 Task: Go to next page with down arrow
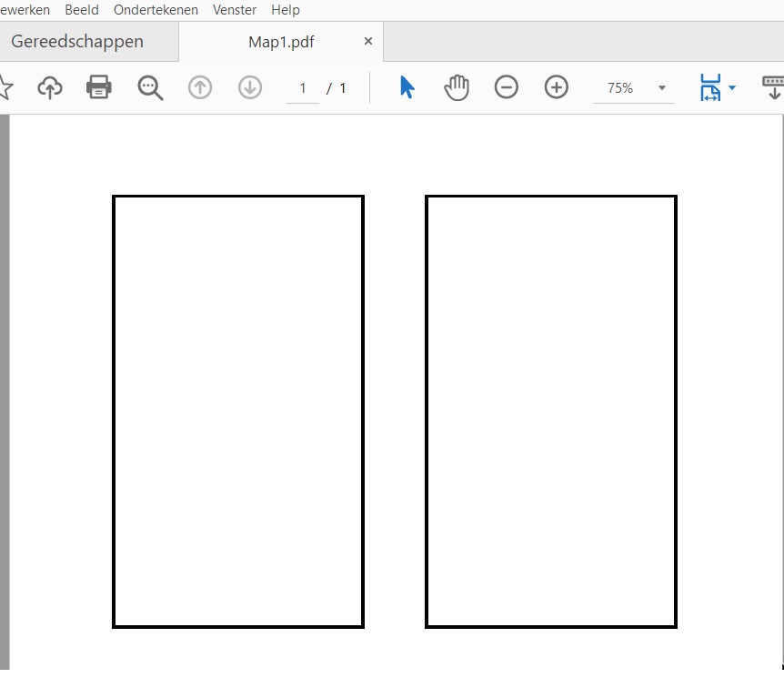[250, 87]
